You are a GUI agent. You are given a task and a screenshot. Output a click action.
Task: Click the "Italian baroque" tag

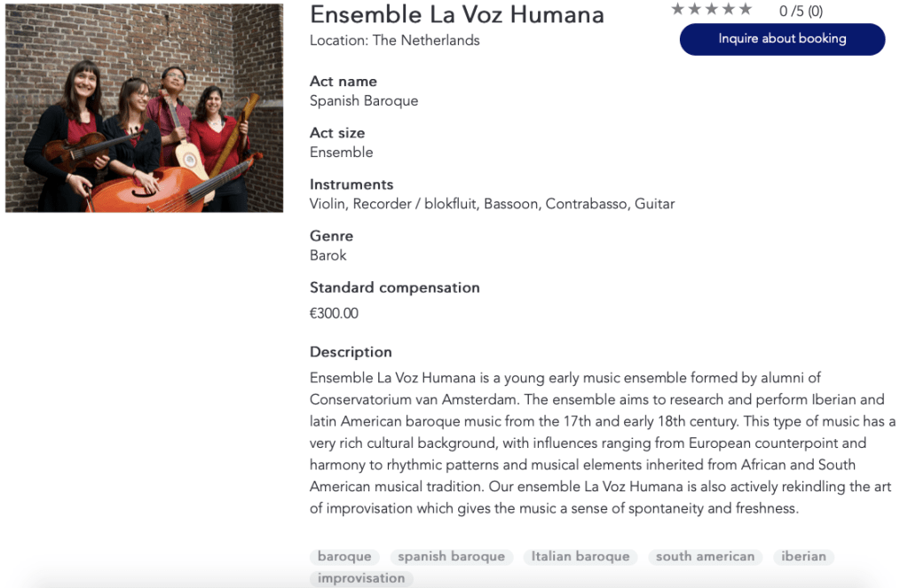580,557
